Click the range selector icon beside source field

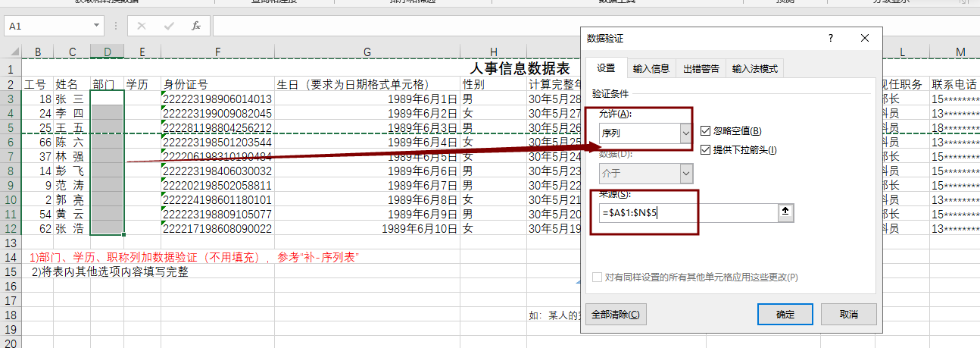click(x=785, y=213)
